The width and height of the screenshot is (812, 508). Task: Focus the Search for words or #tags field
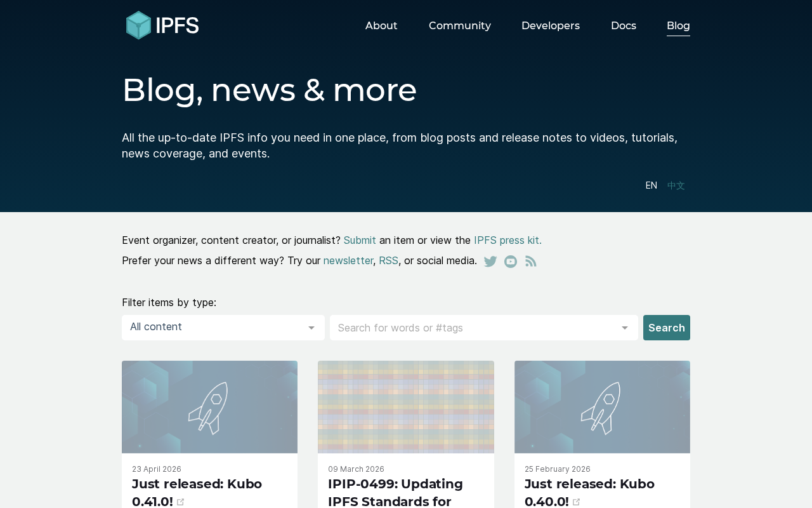pyautogui.click(x=484, y=328)
